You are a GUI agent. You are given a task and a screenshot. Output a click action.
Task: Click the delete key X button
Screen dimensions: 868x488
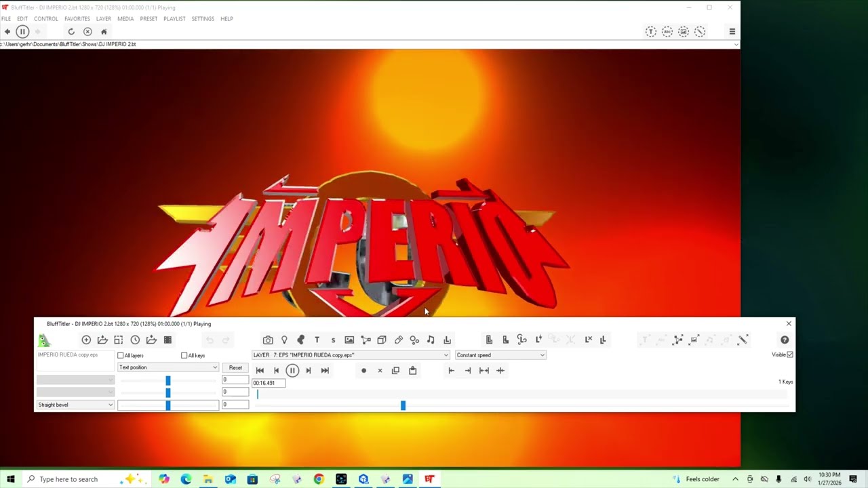pos(380,371)
